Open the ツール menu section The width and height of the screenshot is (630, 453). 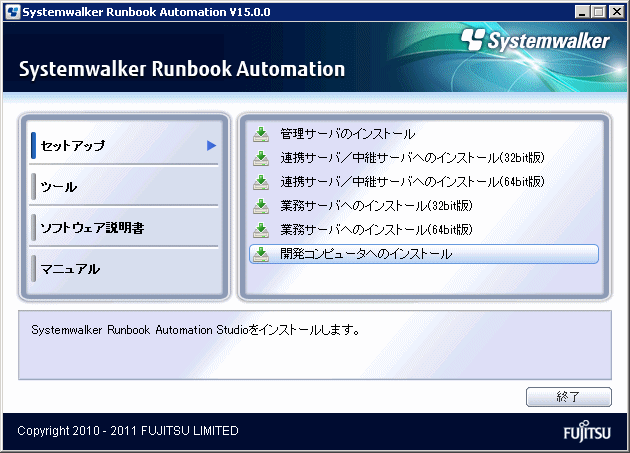click(x=124, y=187)
